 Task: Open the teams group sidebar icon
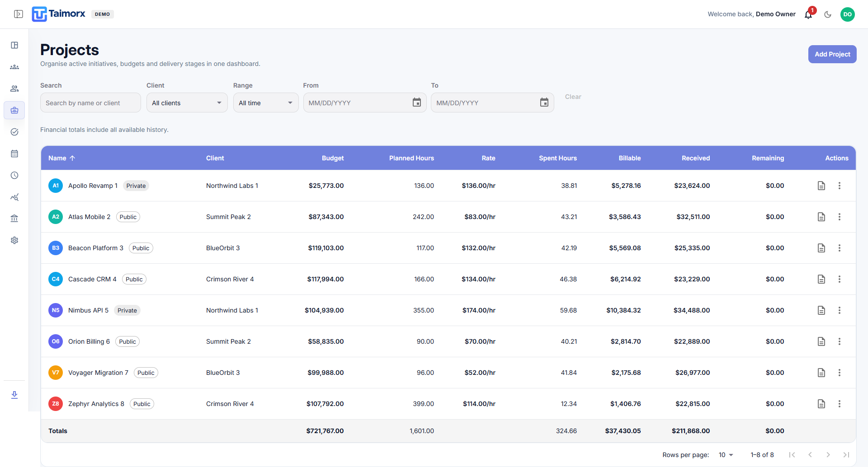(14, 67)
